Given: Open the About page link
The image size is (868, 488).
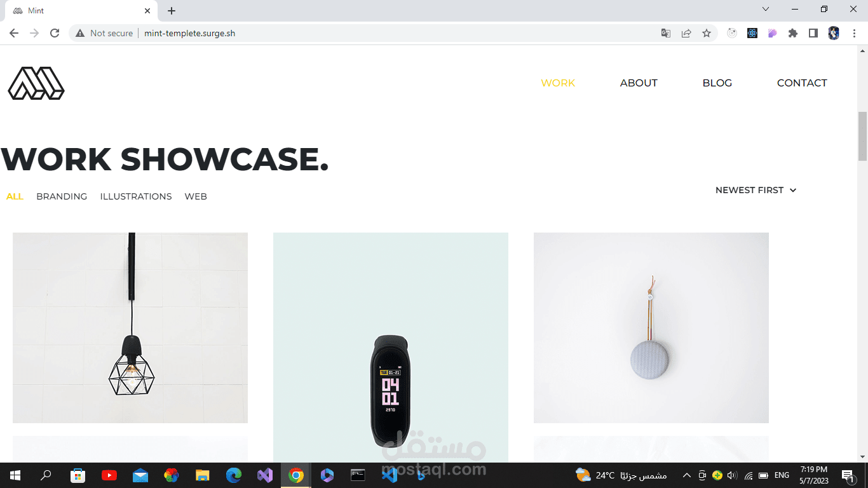Looking at the screenshot, I should coord(639,83).
